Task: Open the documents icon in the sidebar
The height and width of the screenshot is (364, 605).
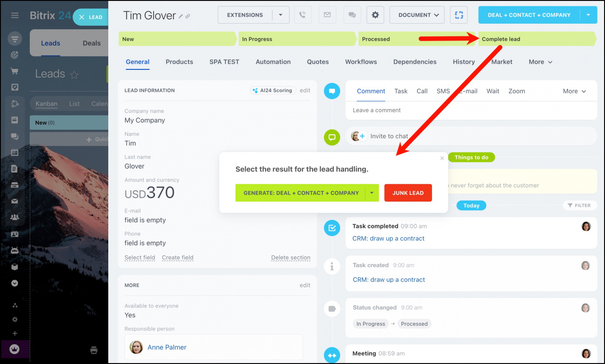Action: [15, 169]
